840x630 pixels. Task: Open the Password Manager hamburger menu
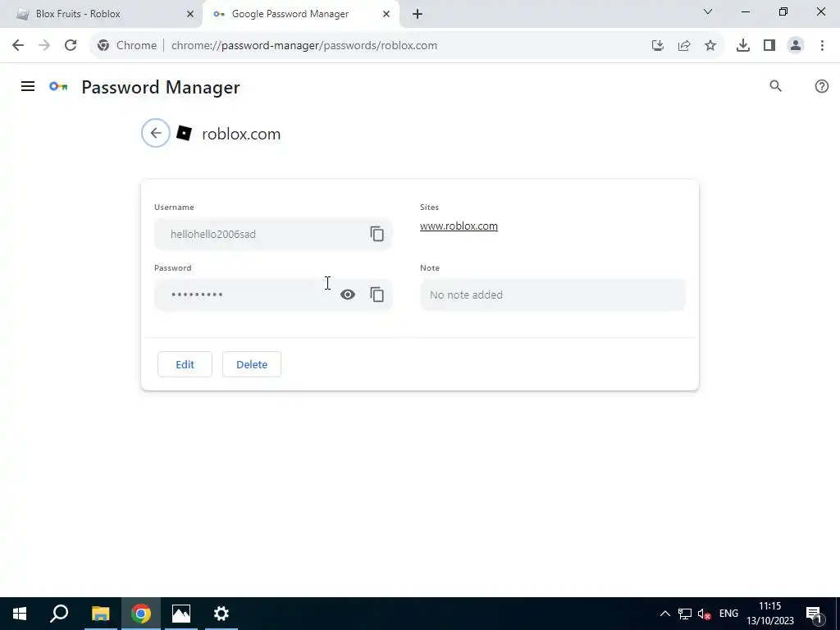coord(28,86)
